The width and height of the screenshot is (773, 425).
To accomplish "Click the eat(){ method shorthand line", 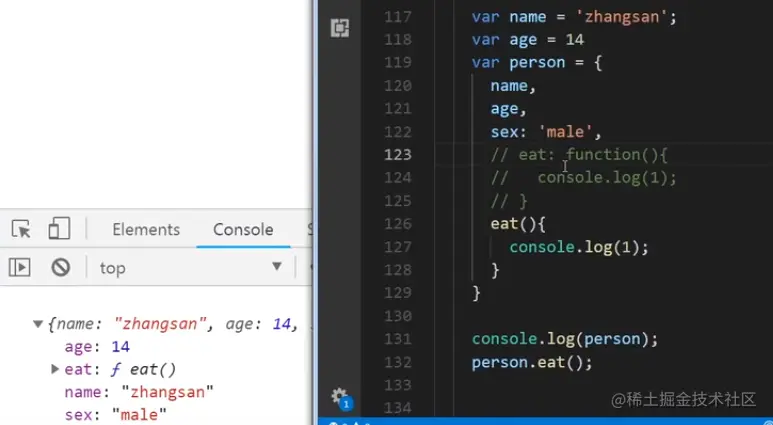I will (518, 224).
